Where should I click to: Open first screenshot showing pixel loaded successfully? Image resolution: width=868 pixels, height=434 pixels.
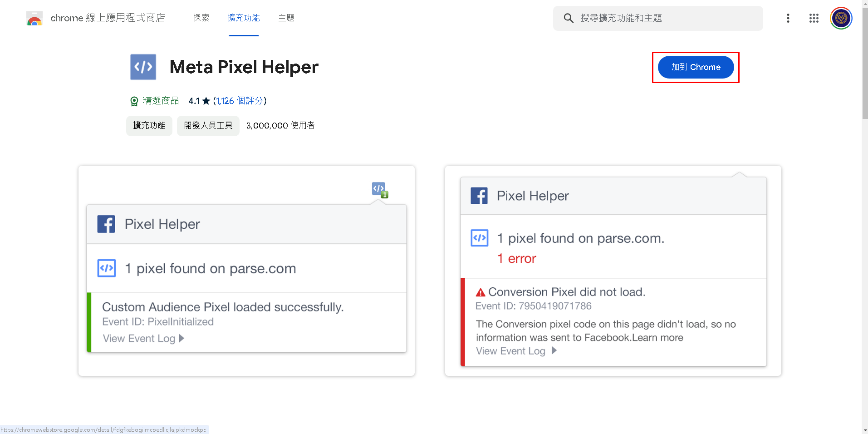click(x=246, y=271)
